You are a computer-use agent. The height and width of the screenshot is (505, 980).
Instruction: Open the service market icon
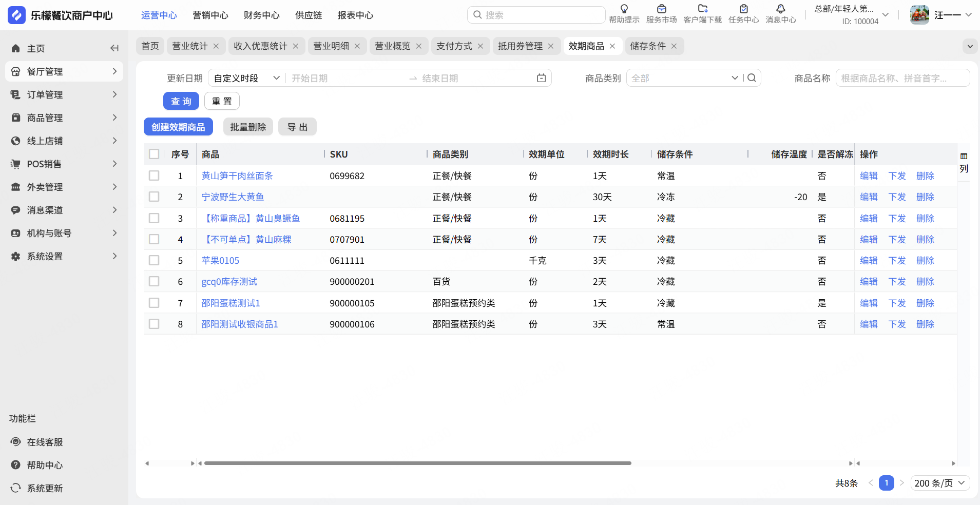click(661, 9)
